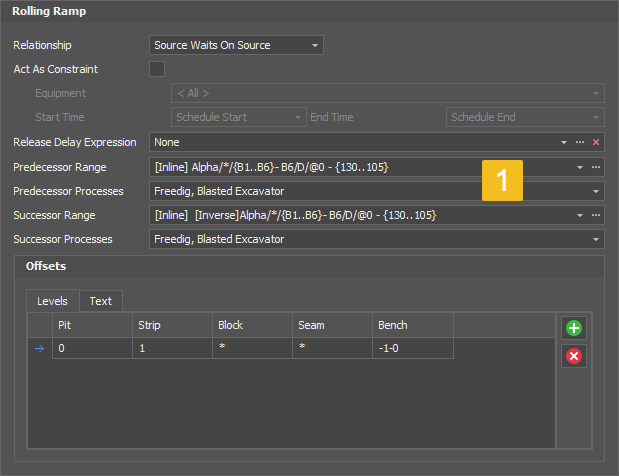
Task: Select the Levels tab
Action: [x=52, y=300]
